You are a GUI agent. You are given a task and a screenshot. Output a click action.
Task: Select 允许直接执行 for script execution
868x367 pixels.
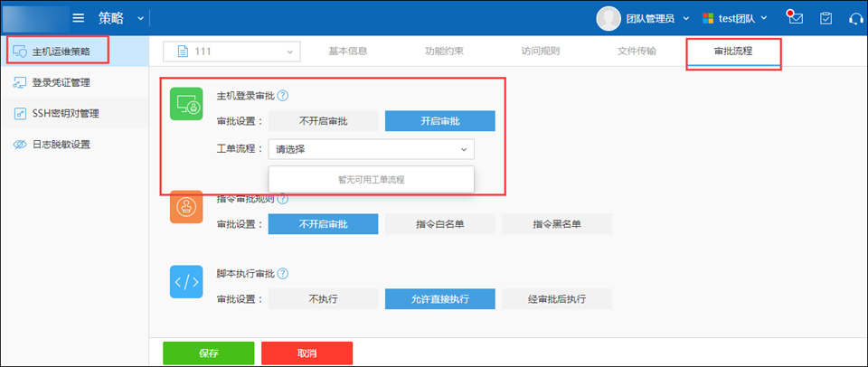tap(440, 299)
